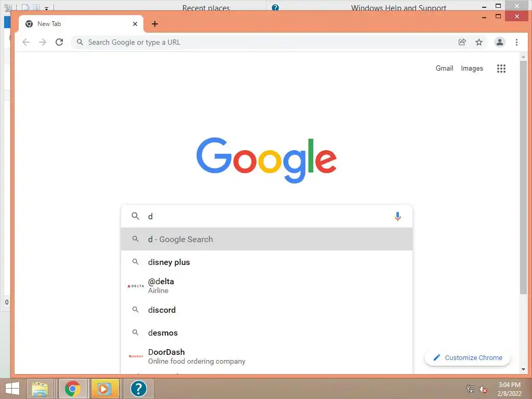Click the Chrome taskbar icon
This screenshot has height=399, width=532.
[73, 389]
